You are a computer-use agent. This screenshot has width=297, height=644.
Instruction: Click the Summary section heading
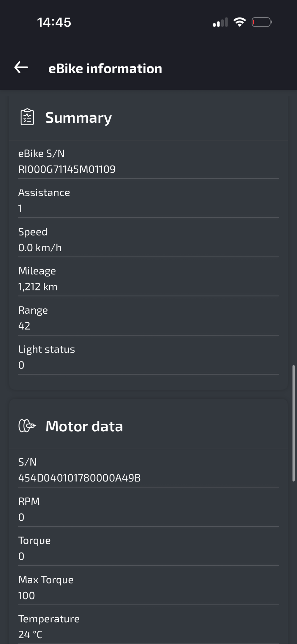(78, 118)
